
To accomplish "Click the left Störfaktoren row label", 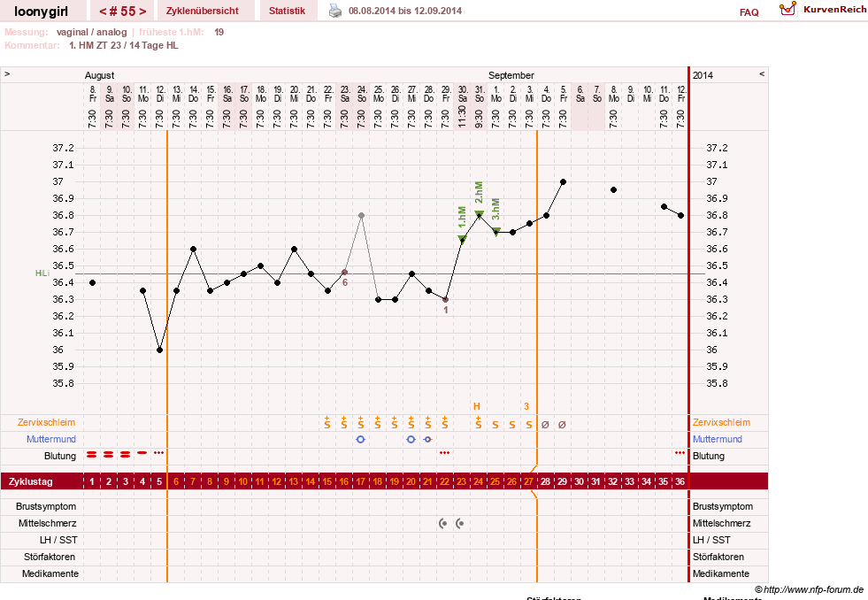I will click(50, 557).
